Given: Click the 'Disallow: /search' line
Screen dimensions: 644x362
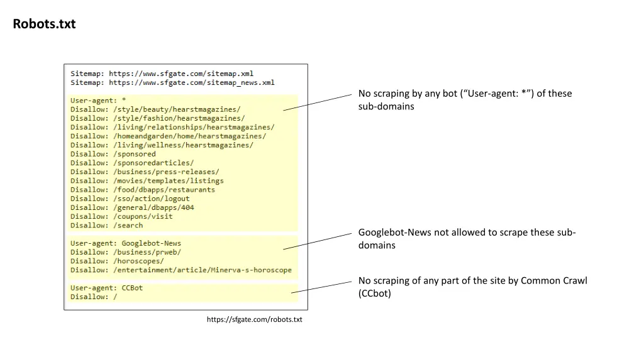Looking at the screenshot, I should tap(107, 226).
